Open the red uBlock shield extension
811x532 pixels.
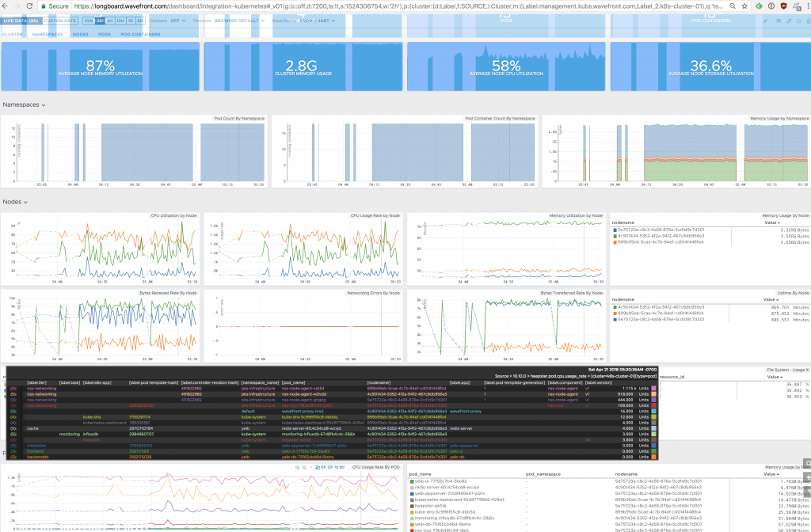coord(784,6)
